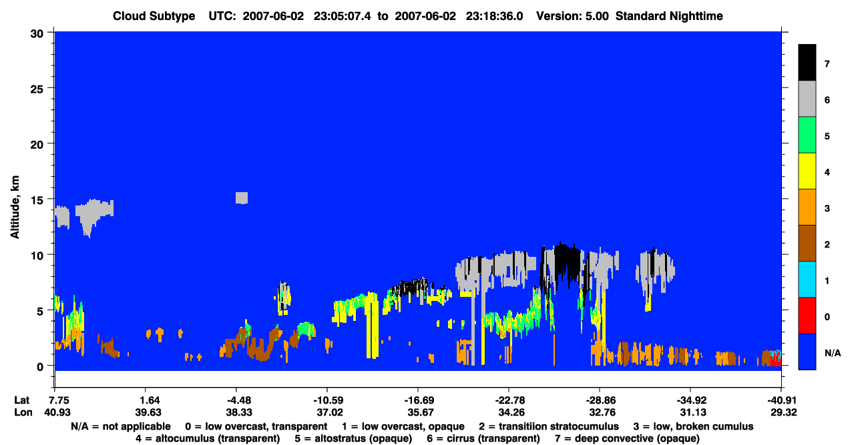Click legend text 'N/A = not applicable'
The width and height of the screenshot is (868, 445).
pyautogui.click(x=120, y=426)
